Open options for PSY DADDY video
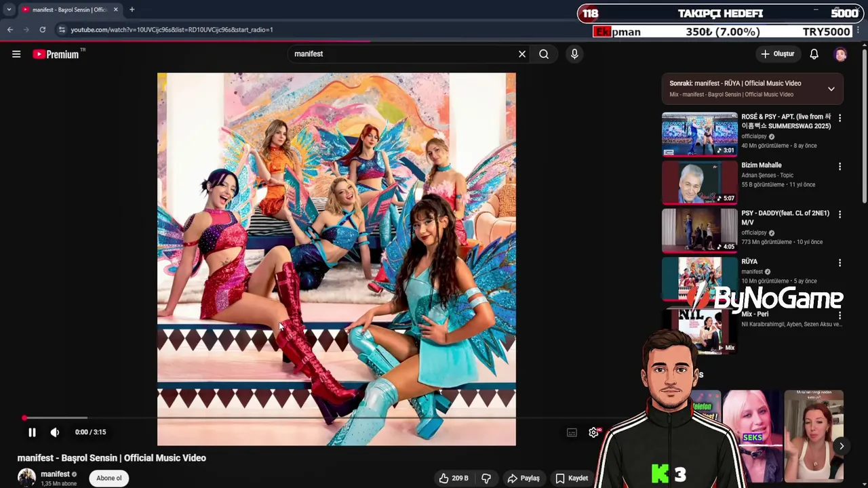Image resolution: width=868 pixels, height=488 pixels. [x=840, y=214]
